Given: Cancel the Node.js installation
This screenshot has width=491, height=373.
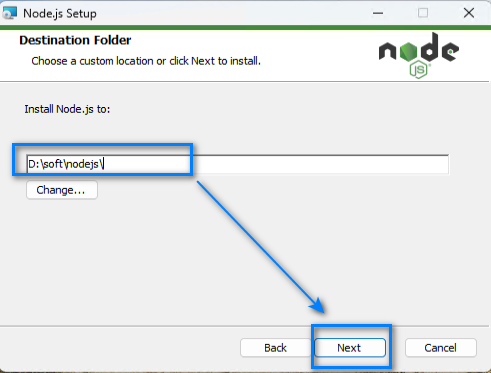Looking at the screenshot, I should [x=441, y=348].
